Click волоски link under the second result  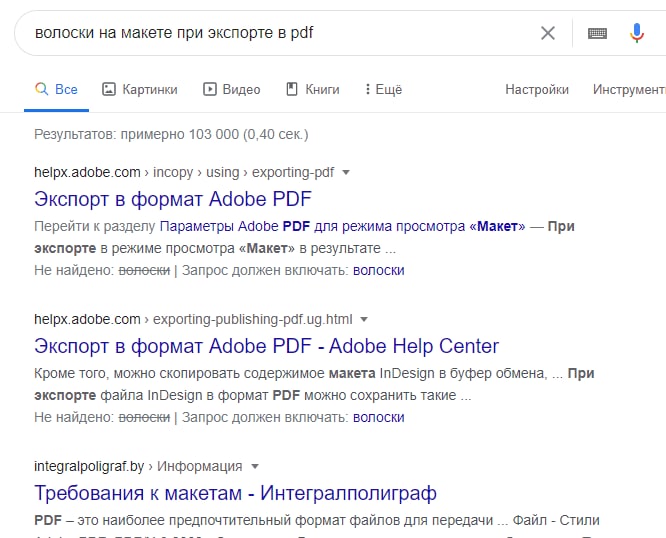378,417
